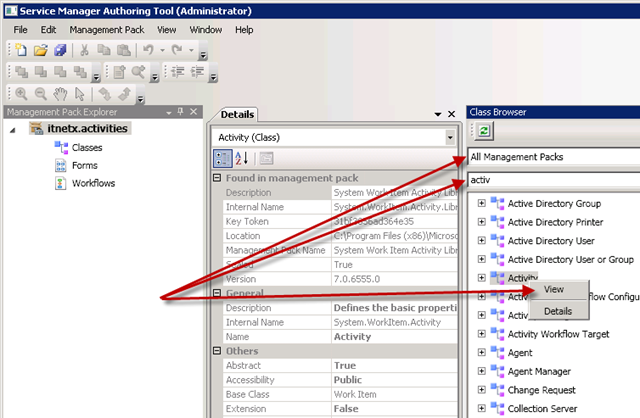Refresh the Class Browser list
640x418 pixels.
(x=484, y=131)
